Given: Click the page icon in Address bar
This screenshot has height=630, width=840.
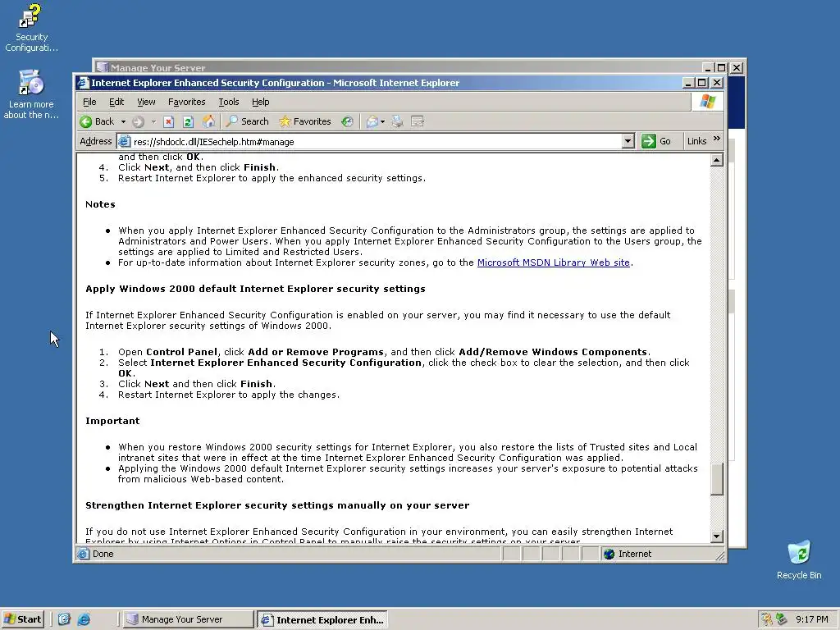Looking at the screenshot, I should (x=125, y=141).
